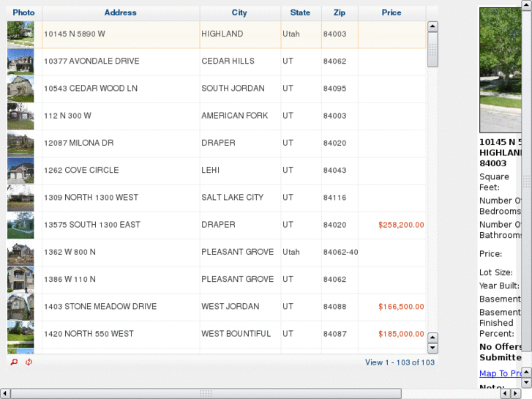The width and height of the screenshot is (532, 399).
Task: Click the $185,000.00 price cell
Action: tap(392, 334)
